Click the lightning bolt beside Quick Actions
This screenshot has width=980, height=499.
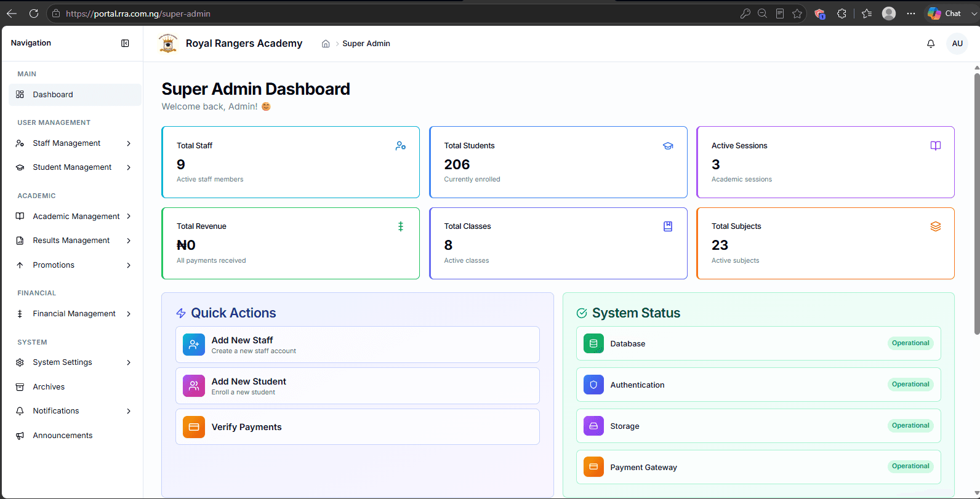(x=181, y=313)
